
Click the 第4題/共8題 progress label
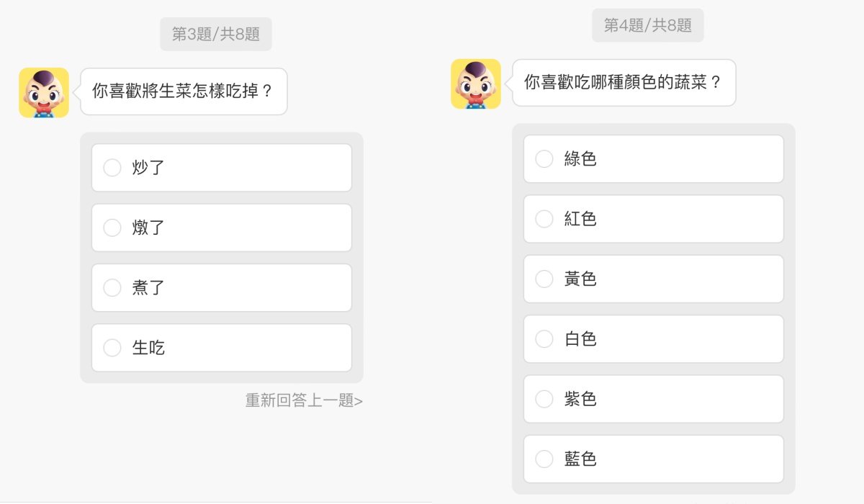coord(647,26)
